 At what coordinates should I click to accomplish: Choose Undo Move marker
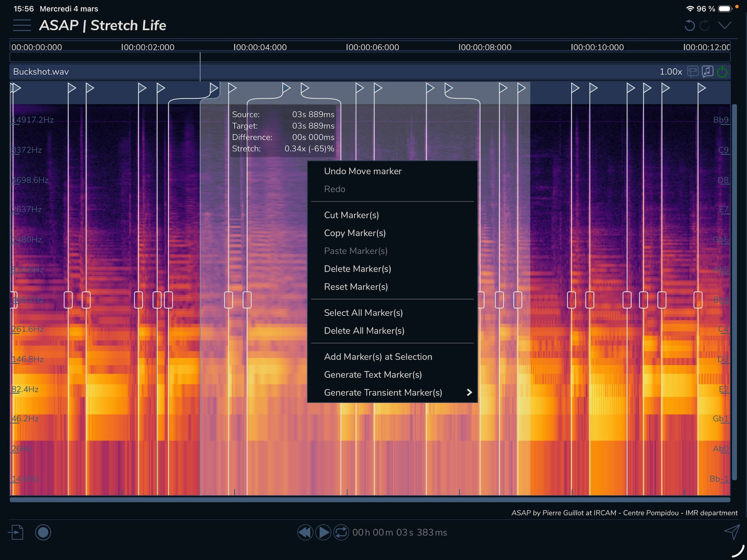pyautogui.click(x=363, y=171)
